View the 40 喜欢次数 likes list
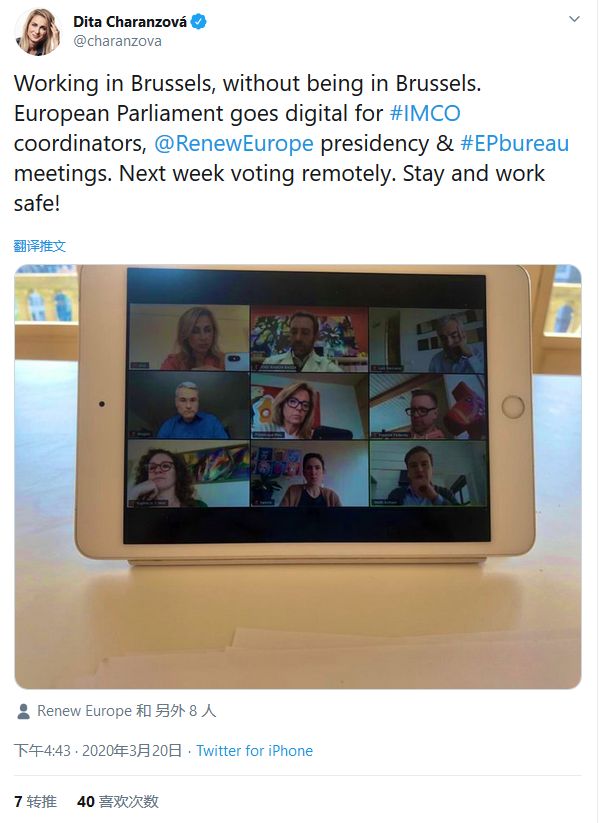The width and height of the screenshot is (600, 823). (x=118, y=801)
